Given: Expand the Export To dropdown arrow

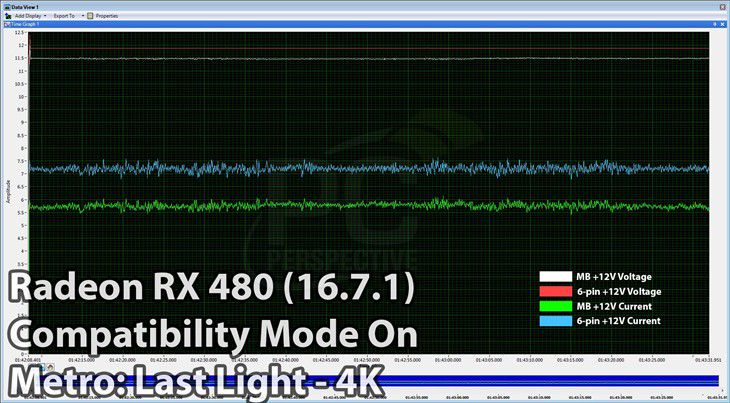Looking at the screenshot, I should pyautogui.click(x=83, y=16).
